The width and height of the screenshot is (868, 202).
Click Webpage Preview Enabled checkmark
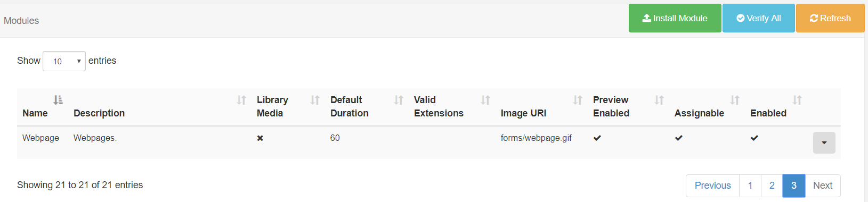coord(597,138)
